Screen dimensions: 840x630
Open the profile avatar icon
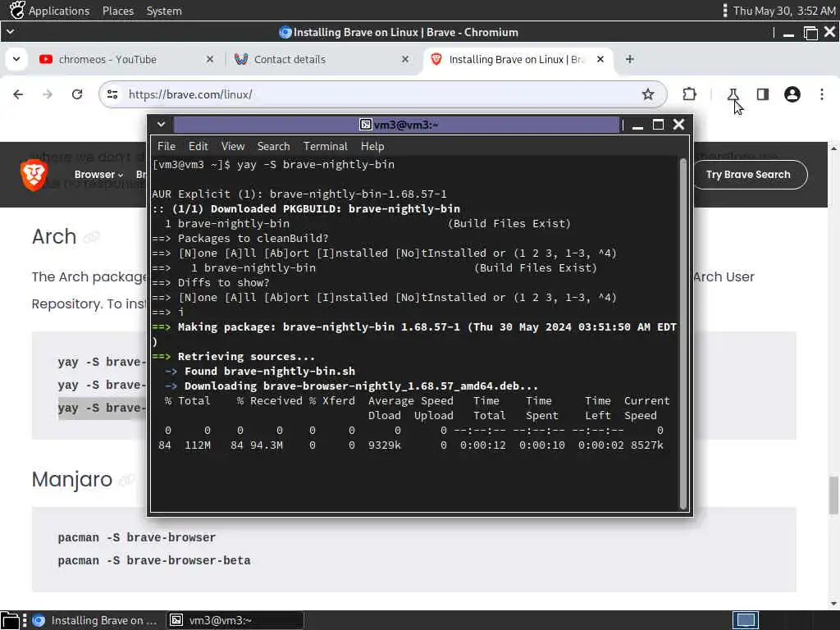coord(792,94)
